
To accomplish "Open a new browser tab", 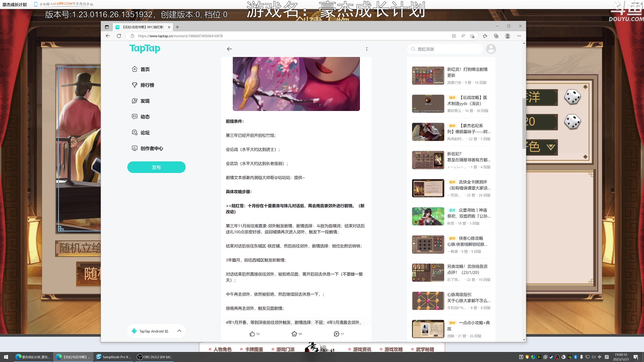I will click(x=177, y=27).
